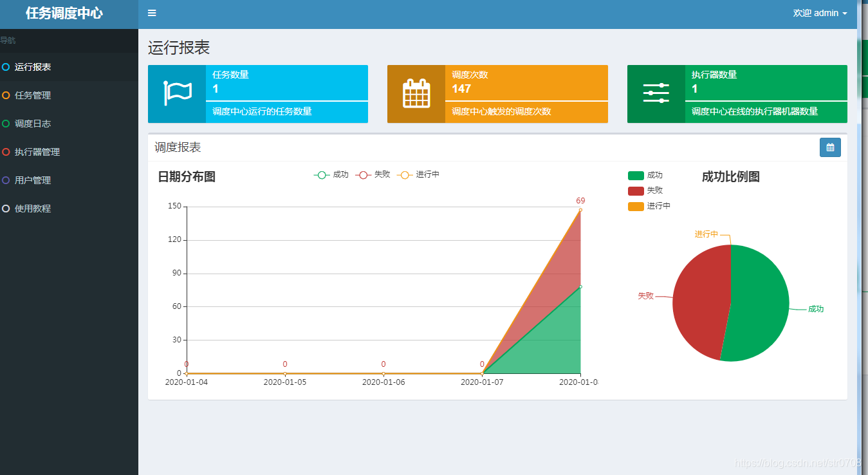Click the 任务数量 card title

(x=230, y=75)
